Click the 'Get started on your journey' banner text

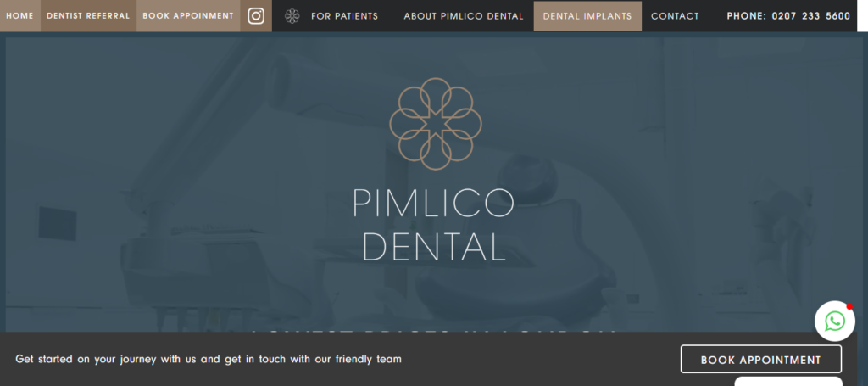pyautogui.click(x=209, y=359)
